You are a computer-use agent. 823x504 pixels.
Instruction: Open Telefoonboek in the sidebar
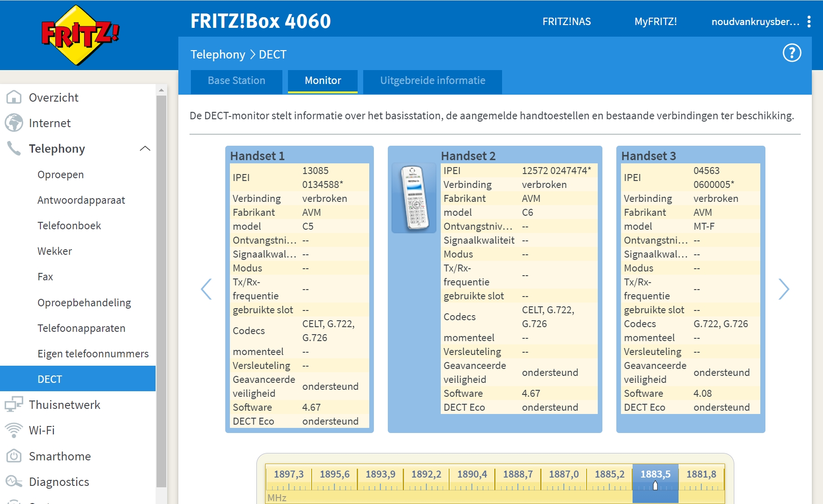click(x=69, y=226)
